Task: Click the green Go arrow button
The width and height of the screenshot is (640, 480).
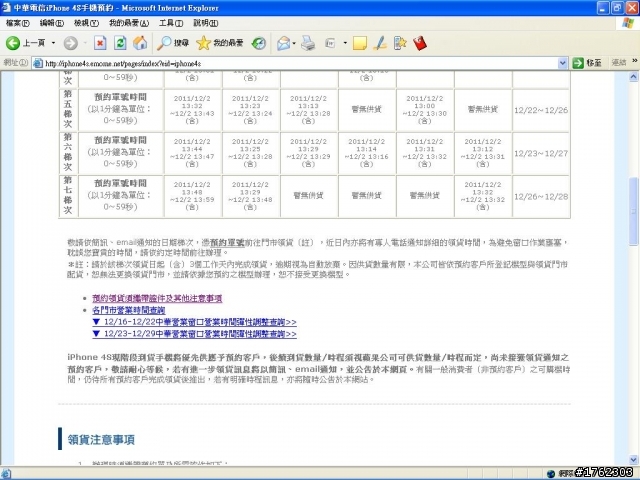Action: (x=578, y=63)
